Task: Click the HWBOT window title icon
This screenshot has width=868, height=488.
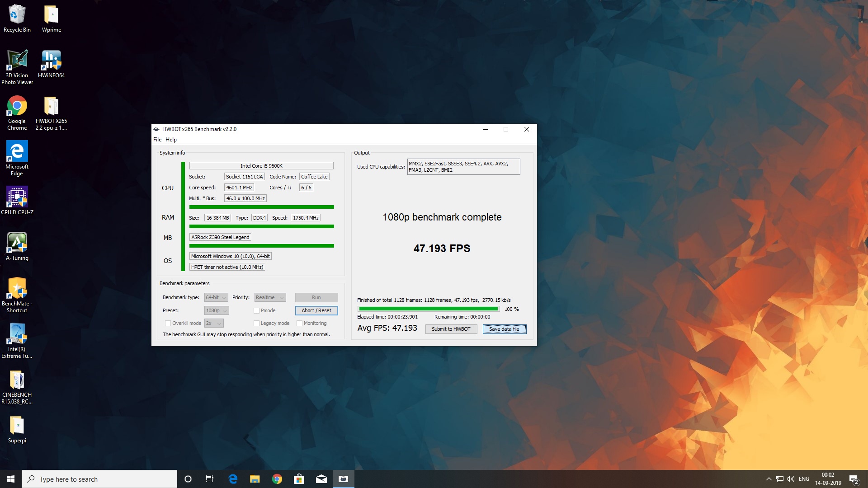Action: click(x=156, y=129)
